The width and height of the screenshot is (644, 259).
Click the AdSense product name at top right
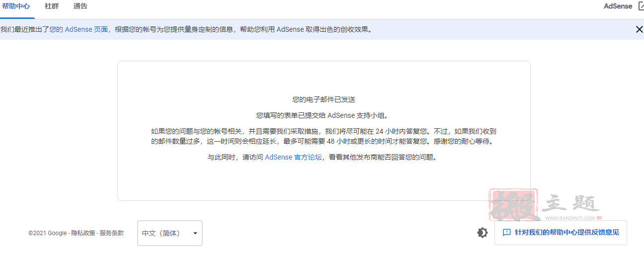[618, 6]
